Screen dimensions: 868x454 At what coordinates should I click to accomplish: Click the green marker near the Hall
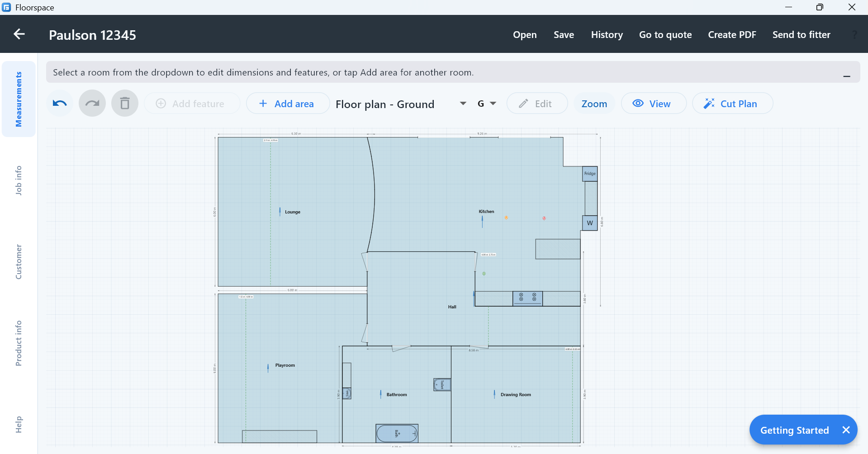point(484,274)
